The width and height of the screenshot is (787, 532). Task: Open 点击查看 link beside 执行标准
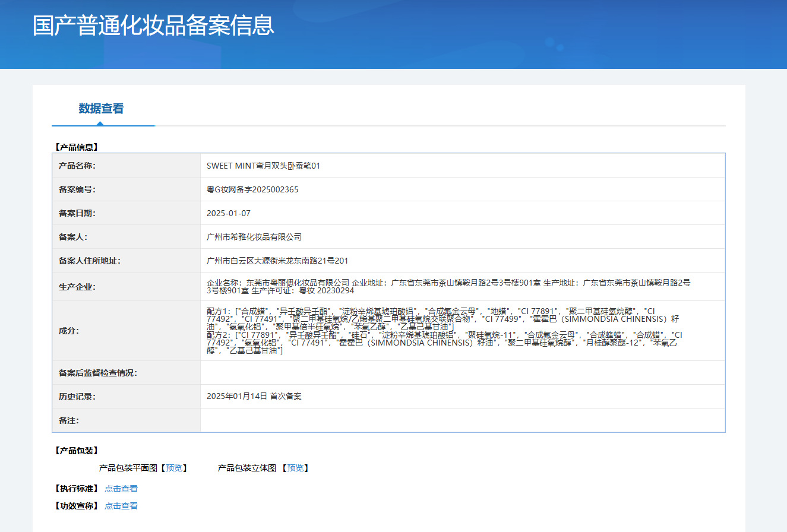121,489
